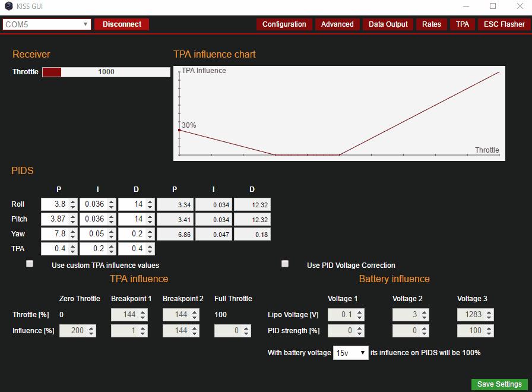Viewport: 532px width, 392px height.
Task: Increase the Roll P value with up arrow
Action: 72,201
